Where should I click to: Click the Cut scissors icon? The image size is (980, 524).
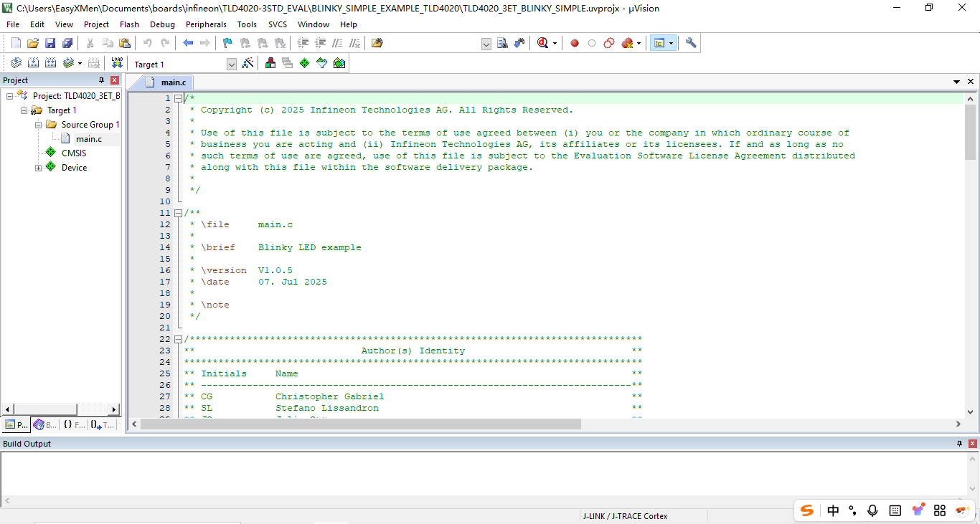pyautogui.click(x=90, y=43)
